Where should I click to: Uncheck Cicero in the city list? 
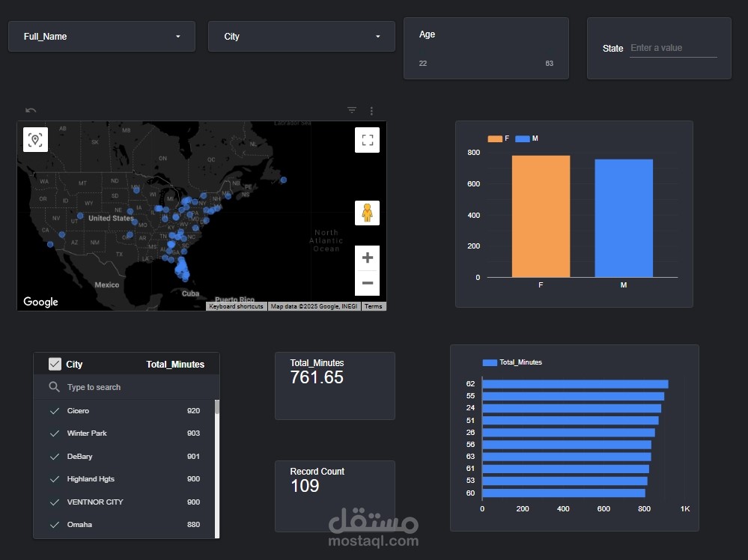click(x=55, y=411)
